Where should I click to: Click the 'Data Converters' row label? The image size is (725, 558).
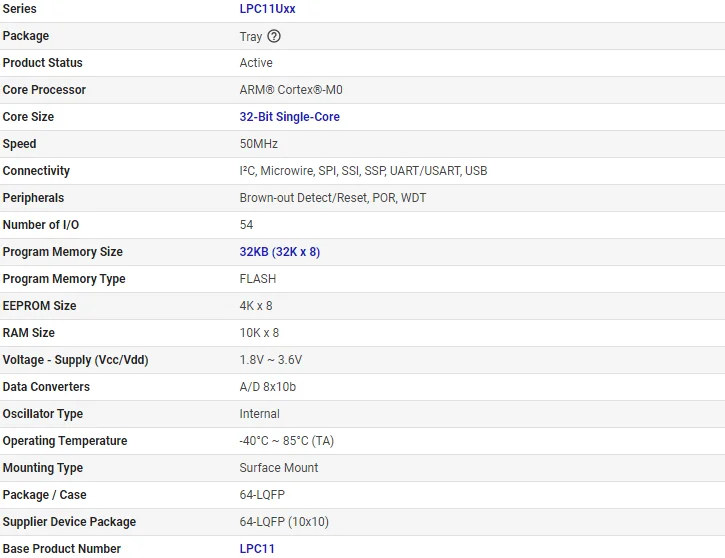pos(46,386)
